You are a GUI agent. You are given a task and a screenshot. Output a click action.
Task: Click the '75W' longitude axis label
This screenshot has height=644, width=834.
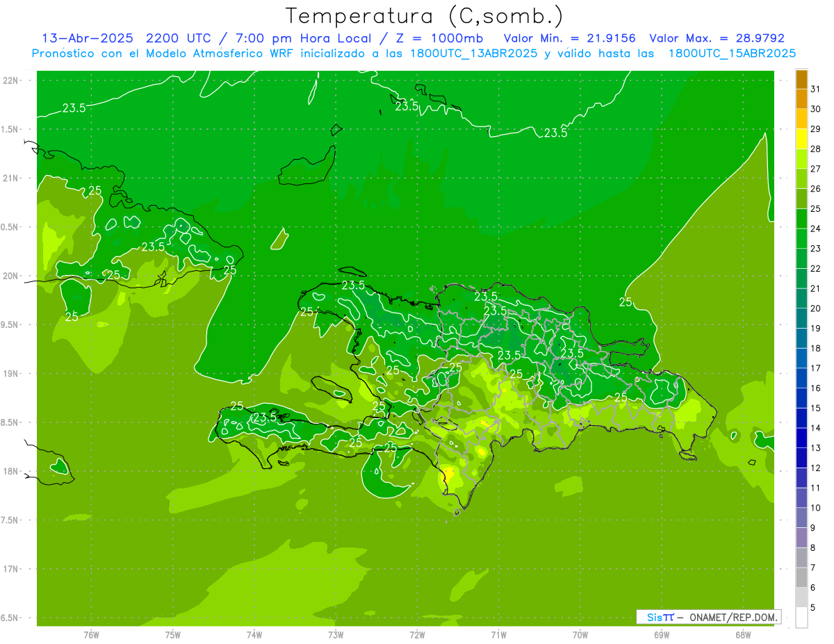[x=173, y=634]
